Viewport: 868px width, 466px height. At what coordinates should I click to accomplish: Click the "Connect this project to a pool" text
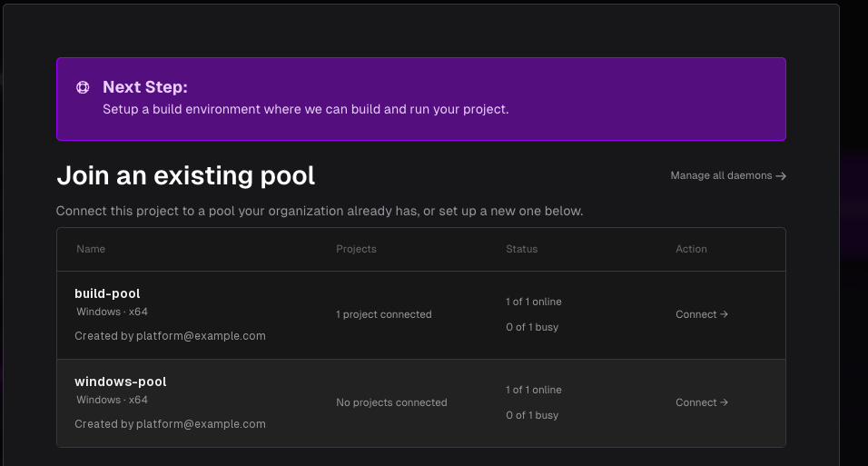pos(320,211)
